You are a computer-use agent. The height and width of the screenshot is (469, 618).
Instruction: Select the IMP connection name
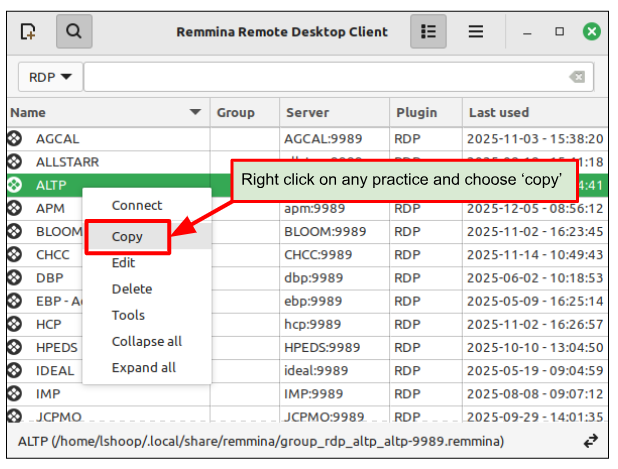pos(48,394)
